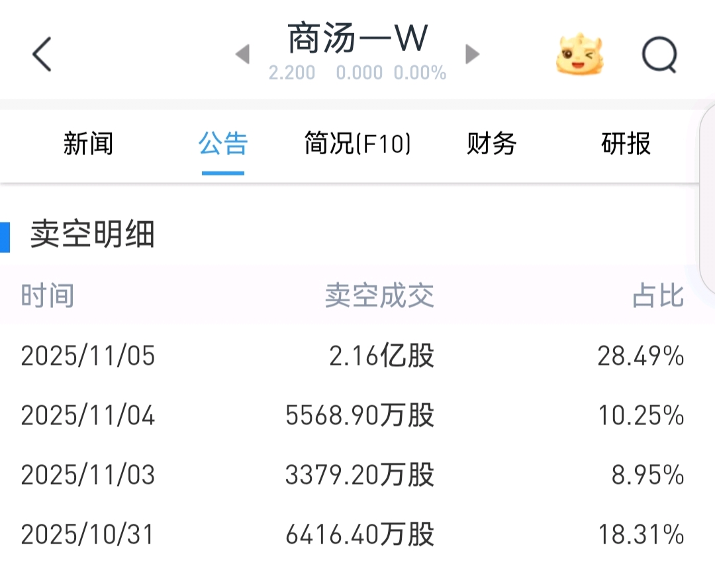Tap the 18.31% ratio value

641,534
